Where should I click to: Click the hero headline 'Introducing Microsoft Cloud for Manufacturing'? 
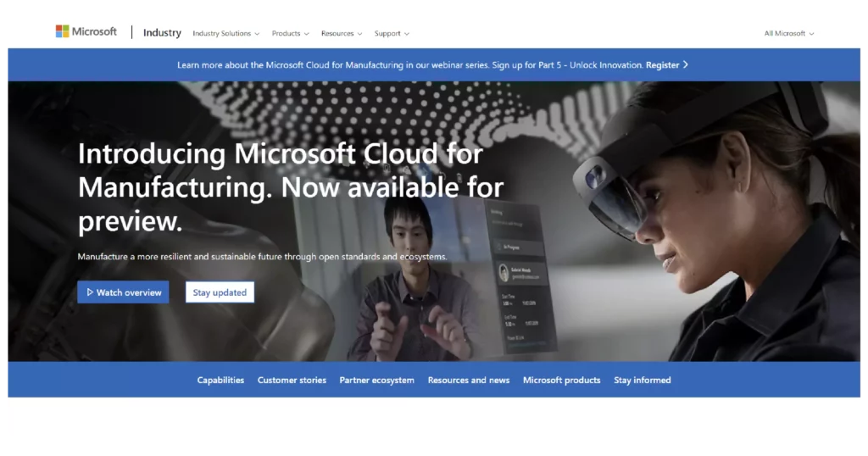tap(291, 187)
